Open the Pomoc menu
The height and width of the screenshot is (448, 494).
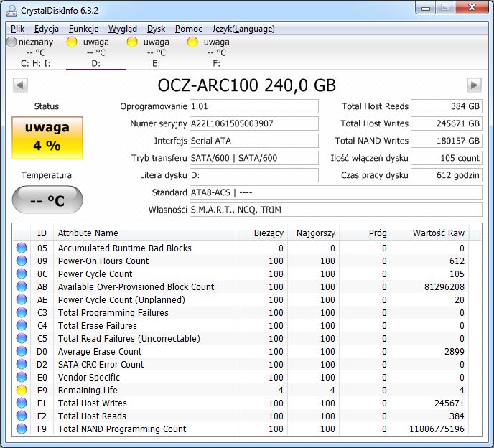pos(189,29)
